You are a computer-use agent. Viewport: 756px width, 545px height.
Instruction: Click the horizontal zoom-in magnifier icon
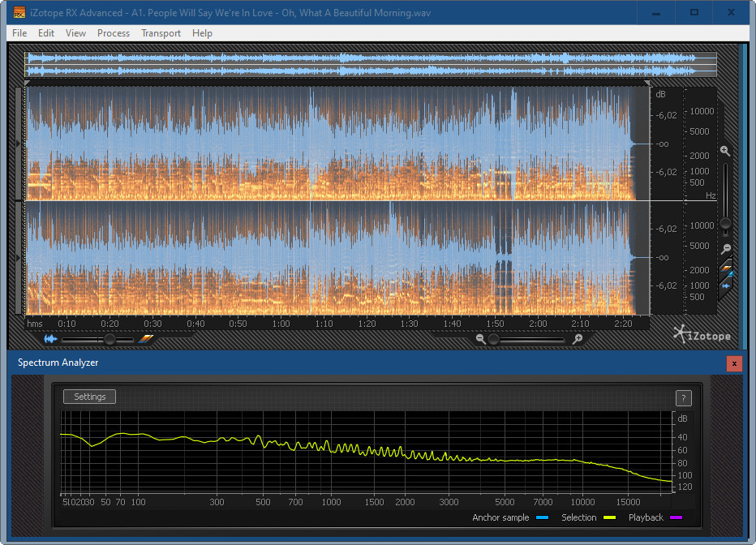[x=578, y=339]
